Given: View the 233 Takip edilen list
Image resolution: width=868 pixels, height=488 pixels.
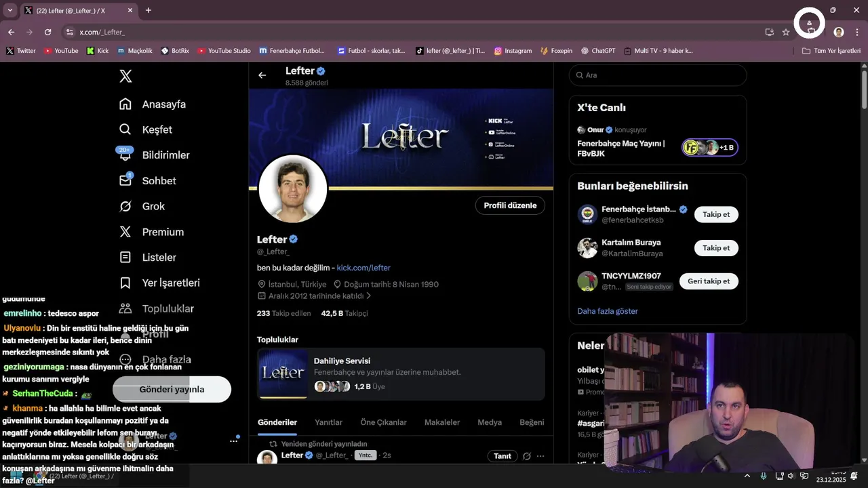Looking at the screenshot, I should click(x=283, y=313).
